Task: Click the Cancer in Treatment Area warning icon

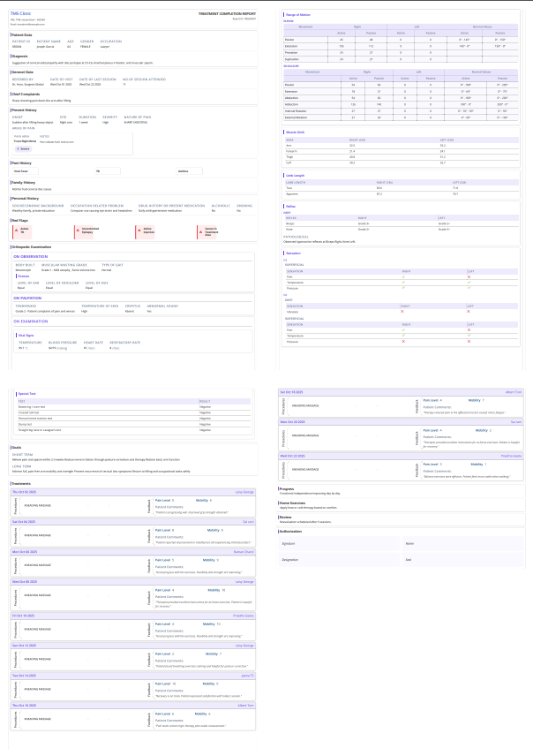Action: pos(200,232)
